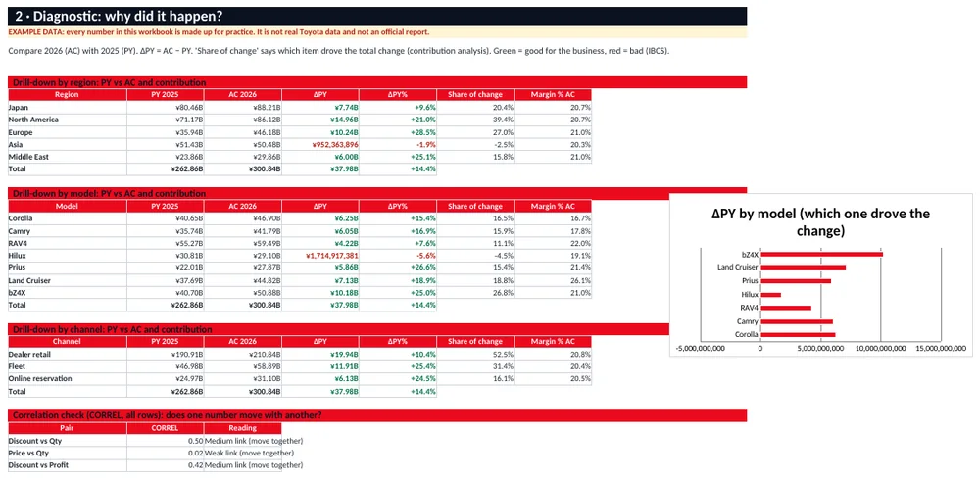Image resolution: width=980 pixels, height=479 pixels.
Task: Click the 'Pair' column header cell
Action: [68, 428]
